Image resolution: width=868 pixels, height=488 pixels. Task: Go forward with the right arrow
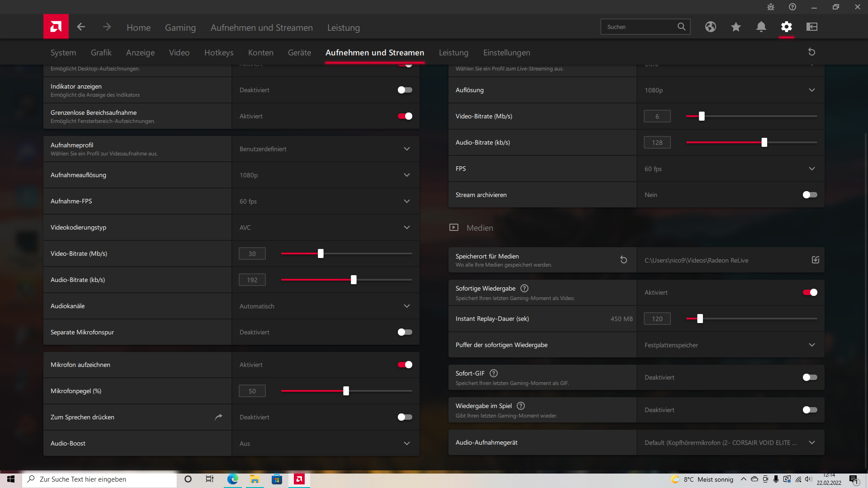[x=107, y=27]
